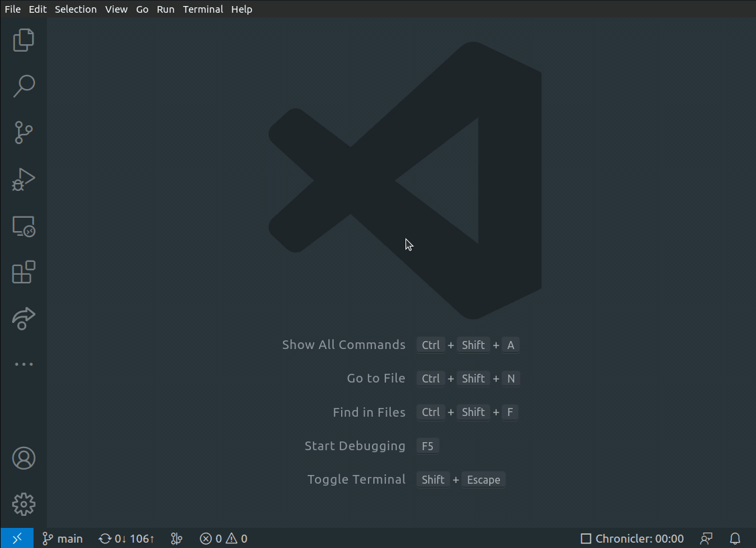Open the Run and Debug view
The image size is (756, 548).
coord(23,180)
